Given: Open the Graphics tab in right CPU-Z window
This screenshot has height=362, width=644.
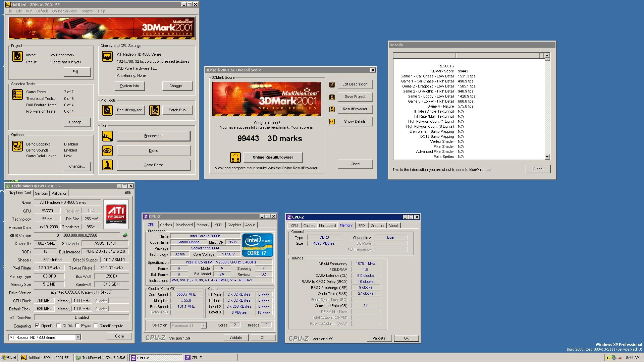Looking at the screenshot, I should (377, 226).
